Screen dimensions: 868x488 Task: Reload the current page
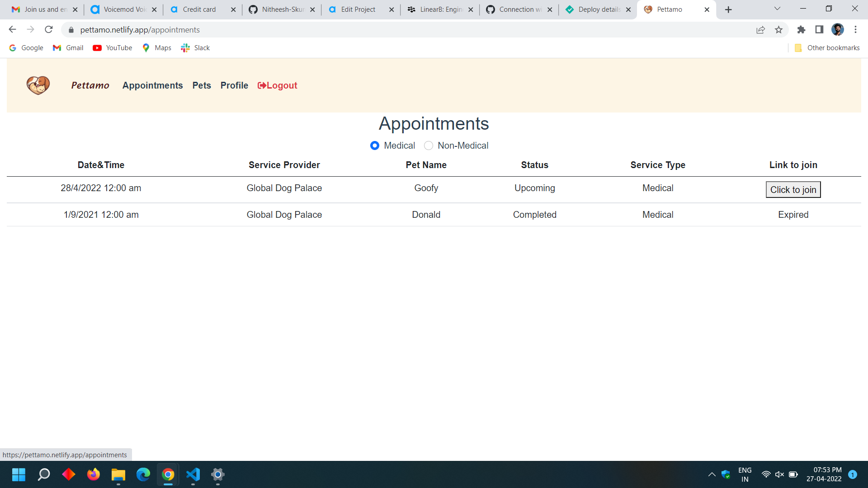(x=49, y=30)
